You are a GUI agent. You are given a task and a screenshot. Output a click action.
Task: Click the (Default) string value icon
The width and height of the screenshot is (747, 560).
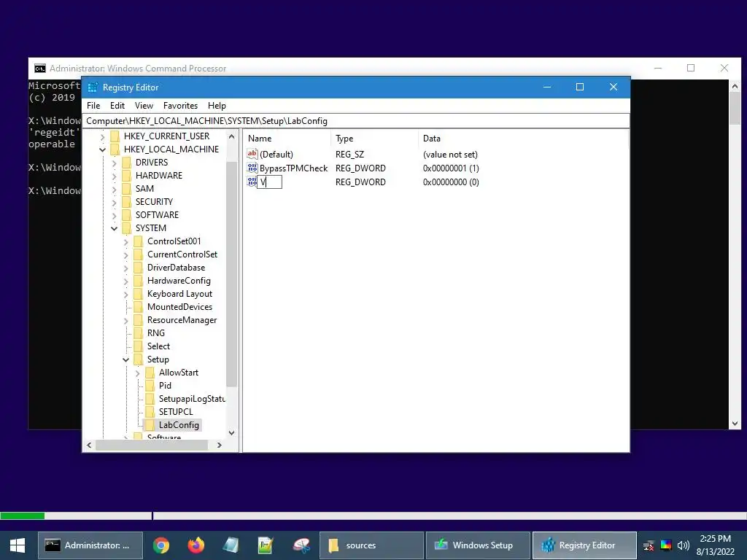tap(252, 154)
